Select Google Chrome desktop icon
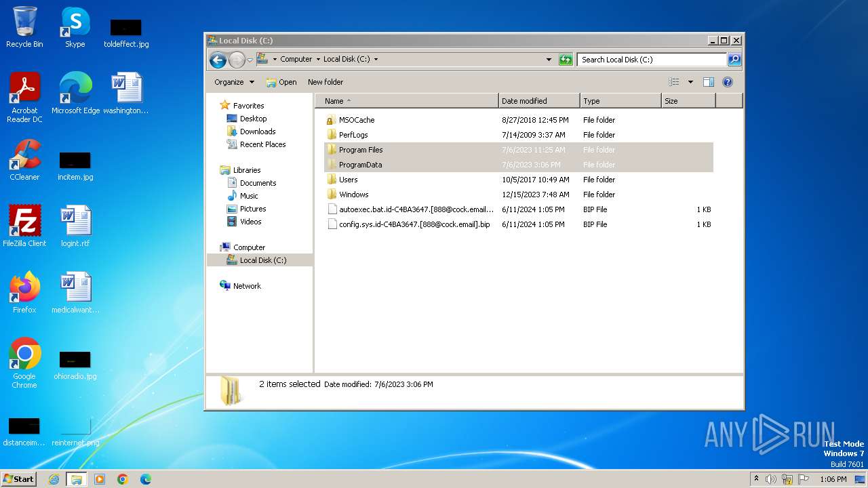 (24, 363)
